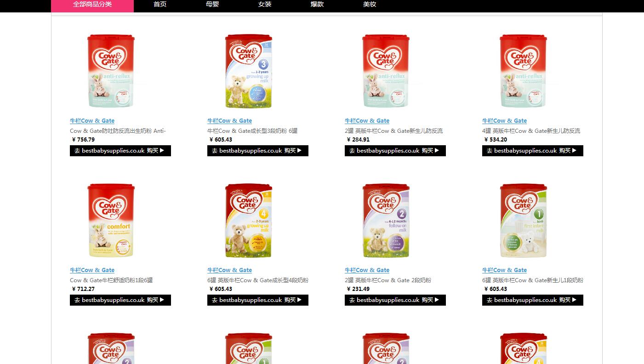
Task: Go to the 首页 tab
Action: [160, 5]
